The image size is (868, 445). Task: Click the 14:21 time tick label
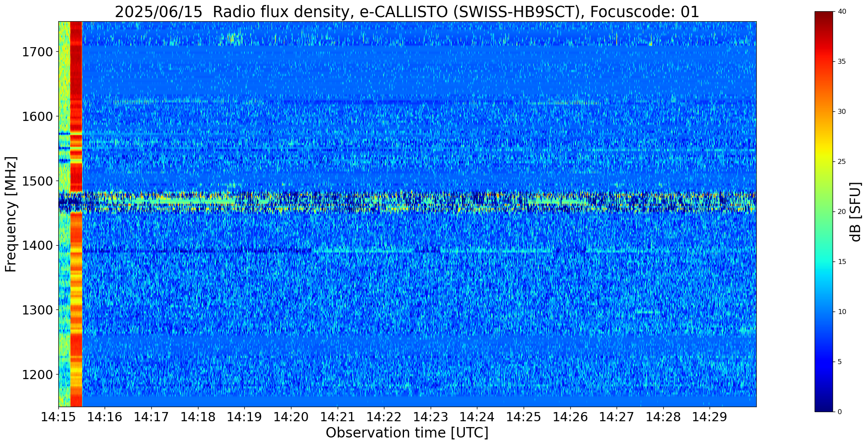(x=338, y=417)
